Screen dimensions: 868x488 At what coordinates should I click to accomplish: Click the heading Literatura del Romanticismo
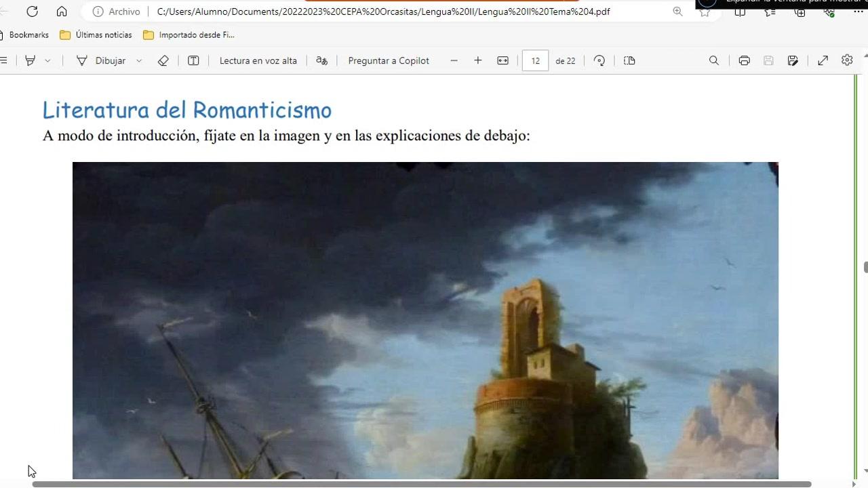point(187,110)
